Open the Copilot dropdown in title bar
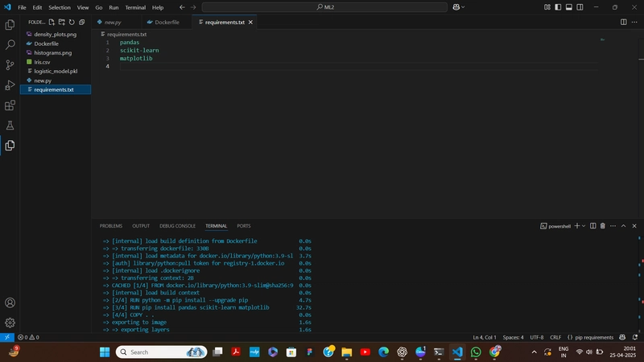This screenshot has width=644, height=362. [459, 7]
